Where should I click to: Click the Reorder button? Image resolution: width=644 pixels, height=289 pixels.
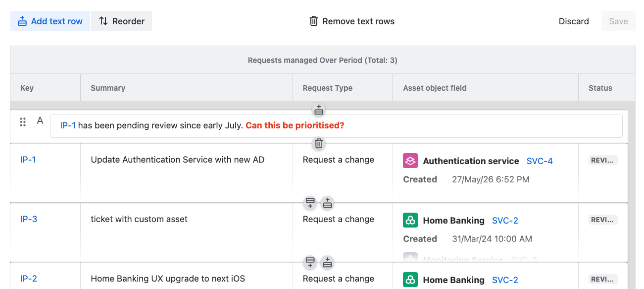click(x=122, y=21)
